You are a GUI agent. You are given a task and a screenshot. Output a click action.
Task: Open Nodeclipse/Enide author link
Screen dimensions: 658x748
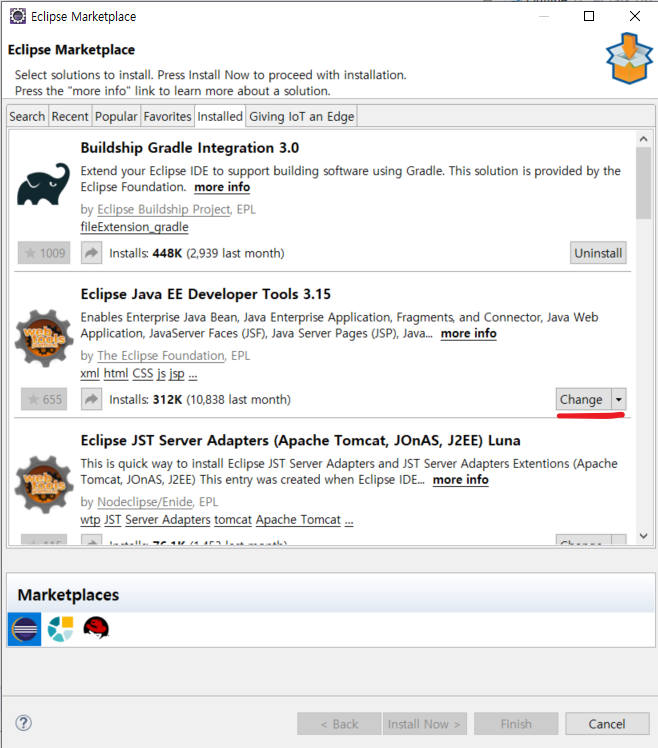click(x=145, y=502)
